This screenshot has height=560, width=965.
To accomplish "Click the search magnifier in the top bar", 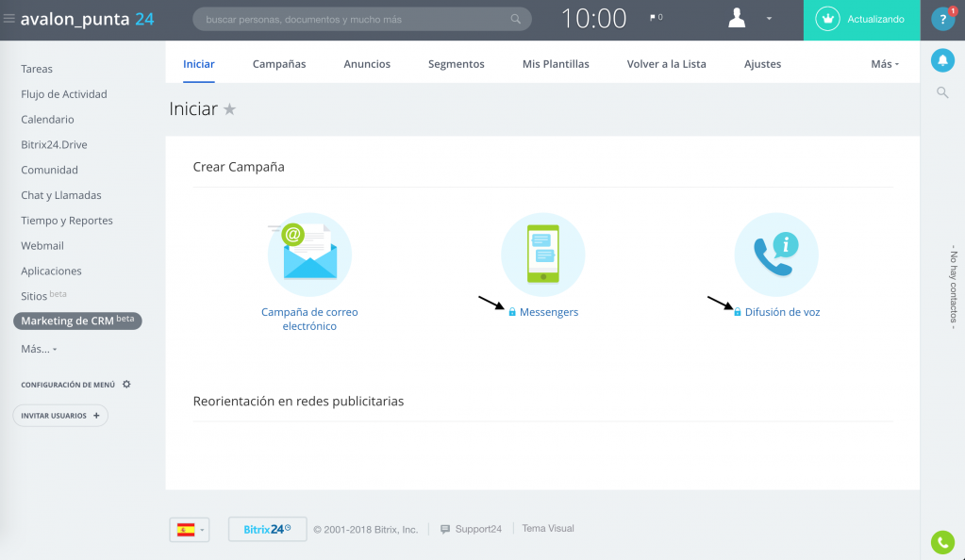I will pyautogui.click(x=515, y=19).
